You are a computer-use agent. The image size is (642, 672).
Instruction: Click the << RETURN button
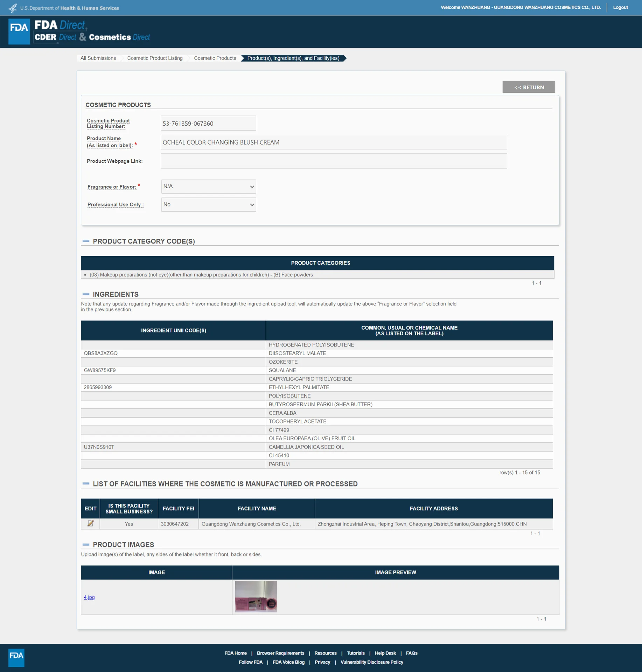pos(529,87)
